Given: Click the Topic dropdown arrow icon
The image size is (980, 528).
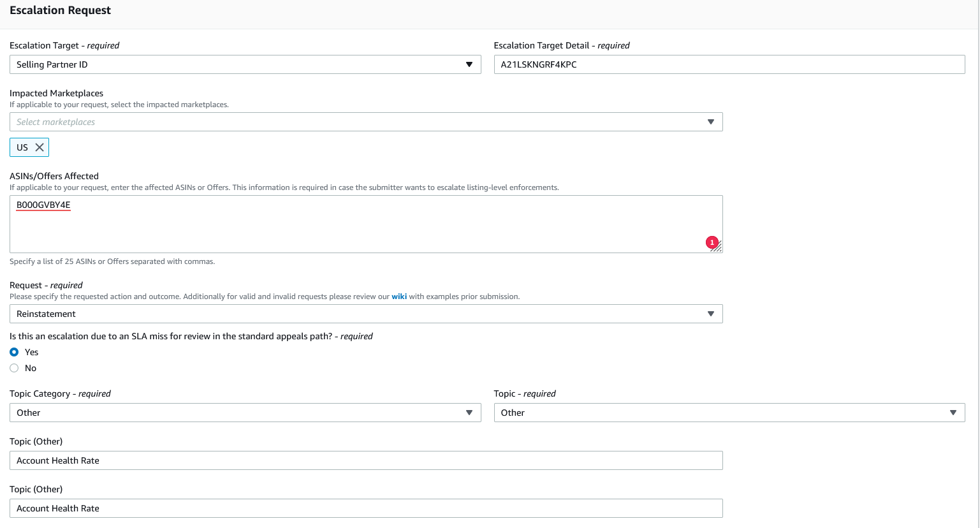Looking at the screenshot, I should pyautogui.click(x=953, y=413).
